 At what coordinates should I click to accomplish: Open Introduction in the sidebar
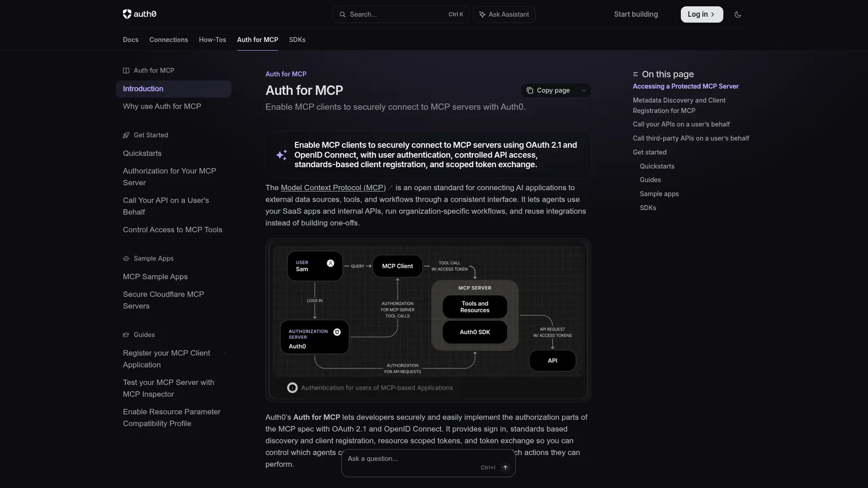point(173,89)
